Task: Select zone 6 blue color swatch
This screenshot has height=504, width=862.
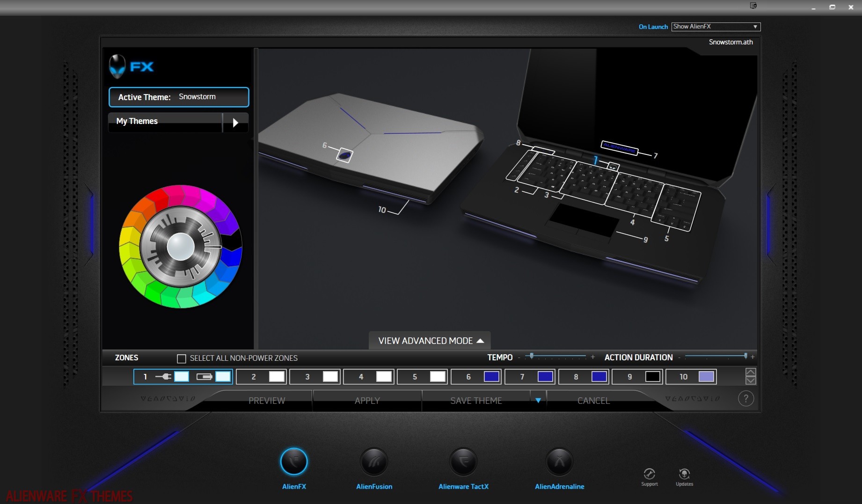Action: coord(491,376)
